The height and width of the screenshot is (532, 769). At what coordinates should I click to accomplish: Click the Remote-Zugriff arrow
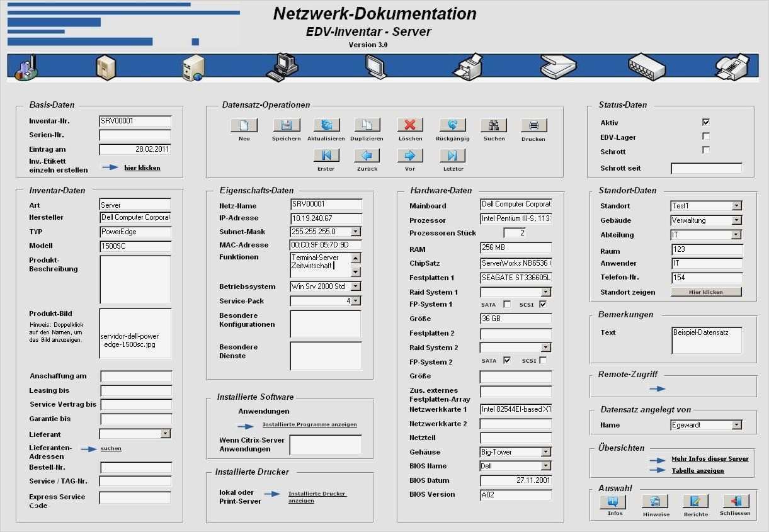pyautogui.click(x=658, y=389)
